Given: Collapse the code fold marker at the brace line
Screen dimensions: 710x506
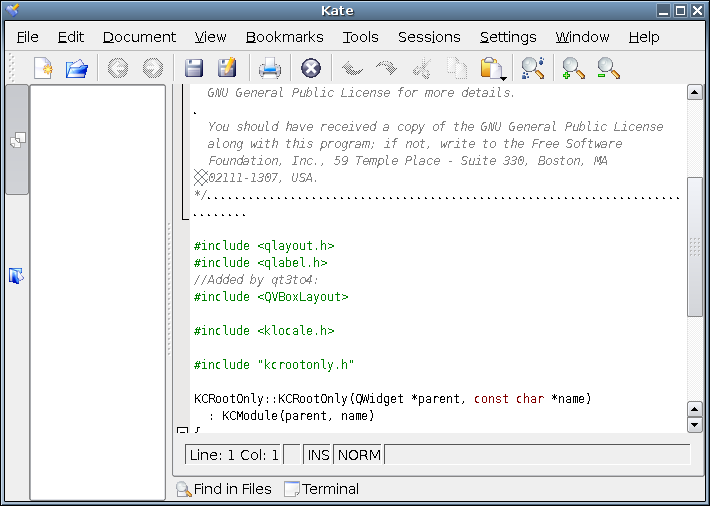Looking at the screenshot, I should 182,430.
